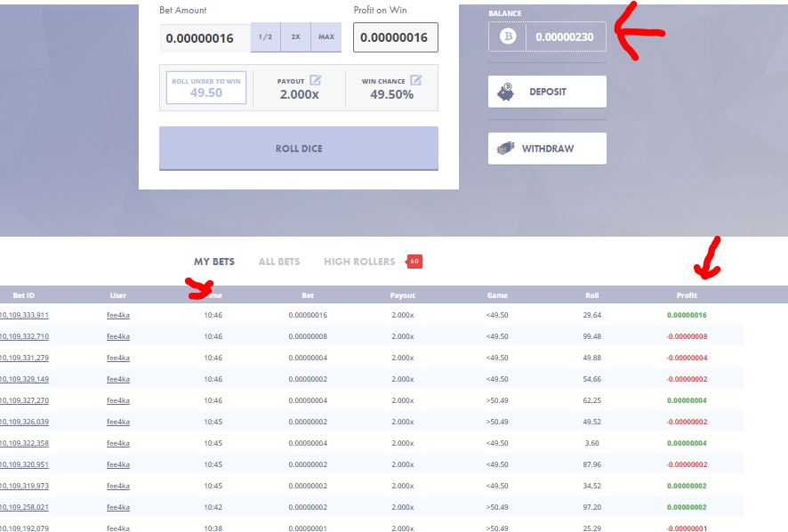Click the Profit on Win field
Screen dimensions: 788x532
[395, 37]
